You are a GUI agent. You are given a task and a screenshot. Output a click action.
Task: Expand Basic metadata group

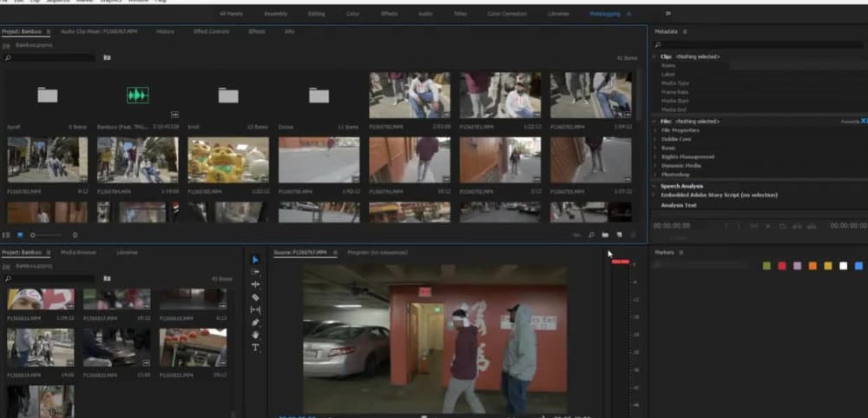[x=654, y=148]
